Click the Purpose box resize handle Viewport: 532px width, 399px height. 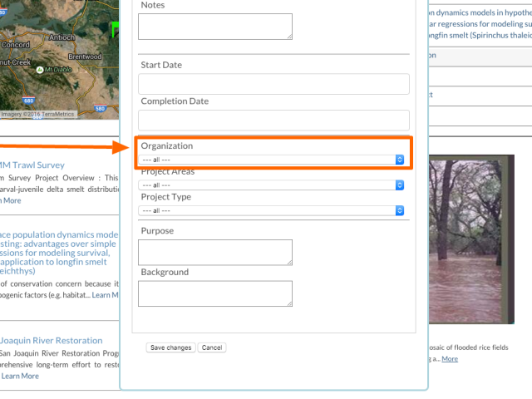289,262
